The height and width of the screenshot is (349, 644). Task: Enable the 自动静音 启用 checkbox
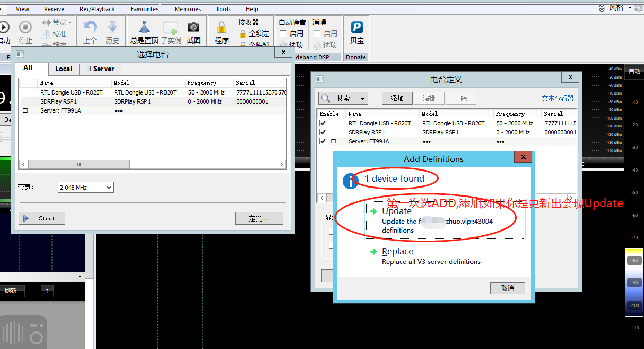point(283,34)
